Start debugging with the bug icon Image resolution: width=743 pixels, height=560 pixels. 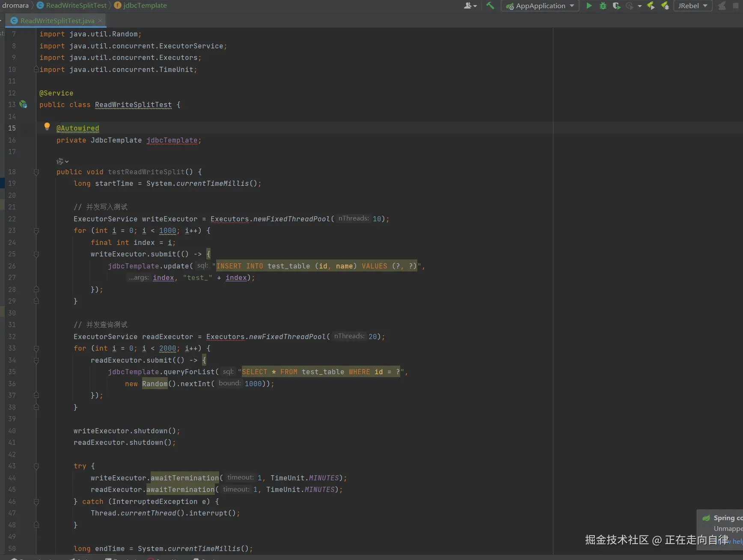click(603, 6)
